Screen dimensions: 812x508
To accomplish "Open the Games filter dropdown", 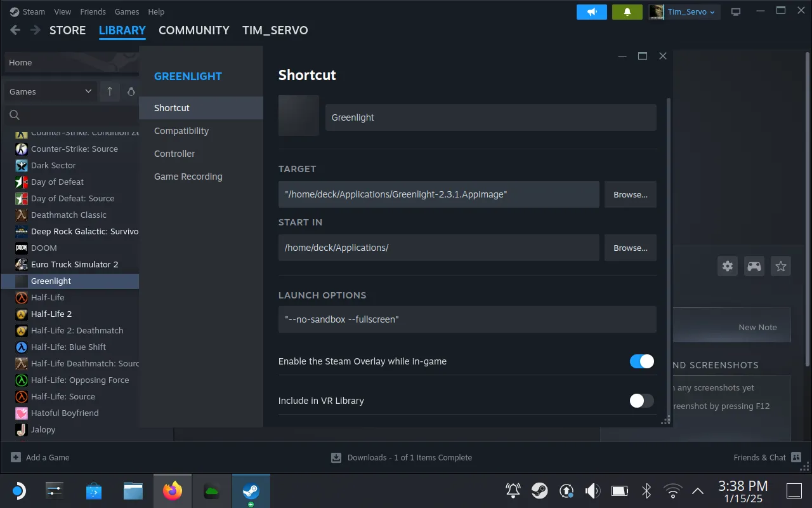I will tap(49, 91).
